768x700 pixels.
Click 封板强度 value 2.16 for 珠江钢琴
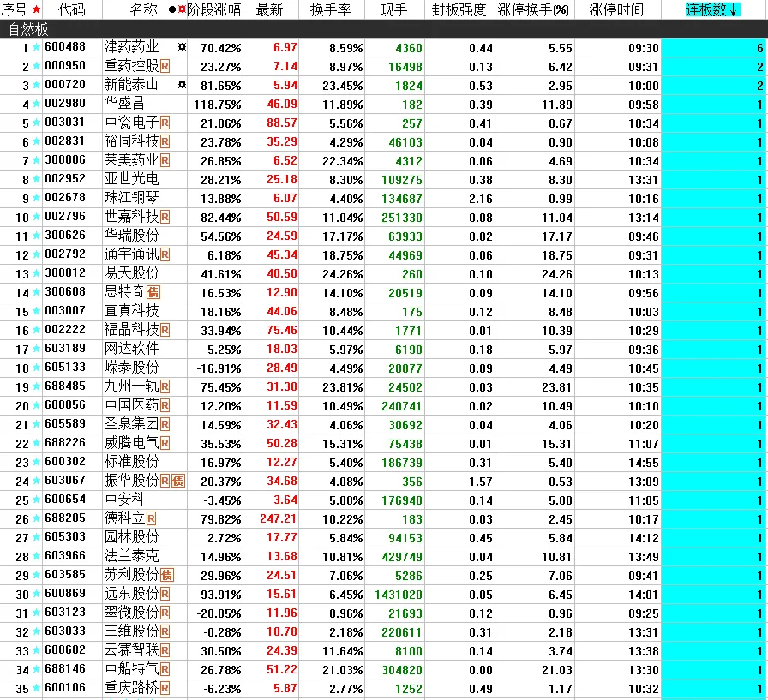click(481, 199)
